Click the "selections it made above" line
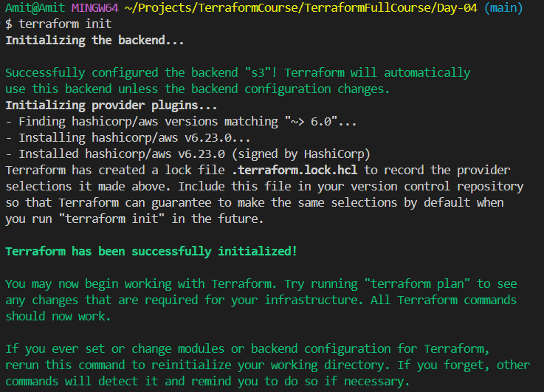 264,187
